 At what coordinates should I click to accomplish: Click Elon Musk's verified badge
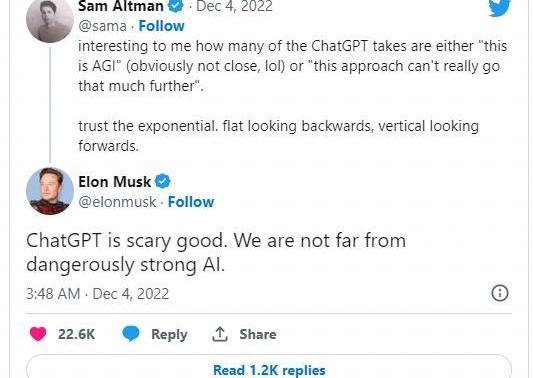[x=163, y=181]
